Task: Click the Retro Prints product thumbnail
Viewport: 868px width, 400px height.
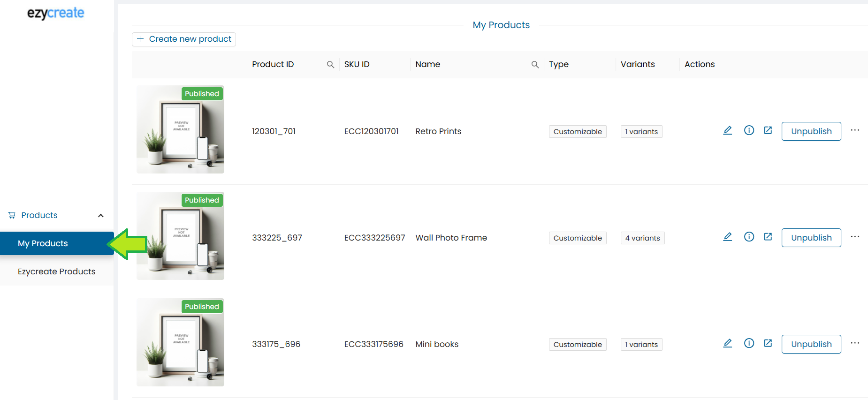Action: point(180,129)
